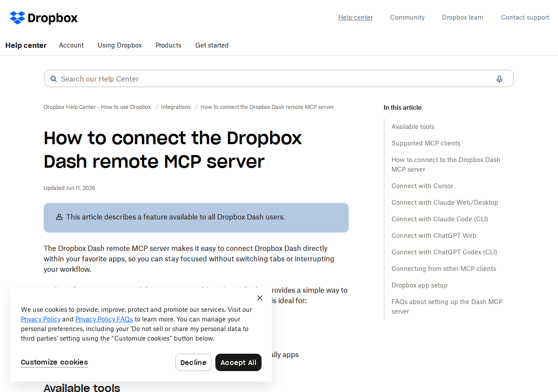Click the Dropbox Help Center breadcrumb

[97, 107]
